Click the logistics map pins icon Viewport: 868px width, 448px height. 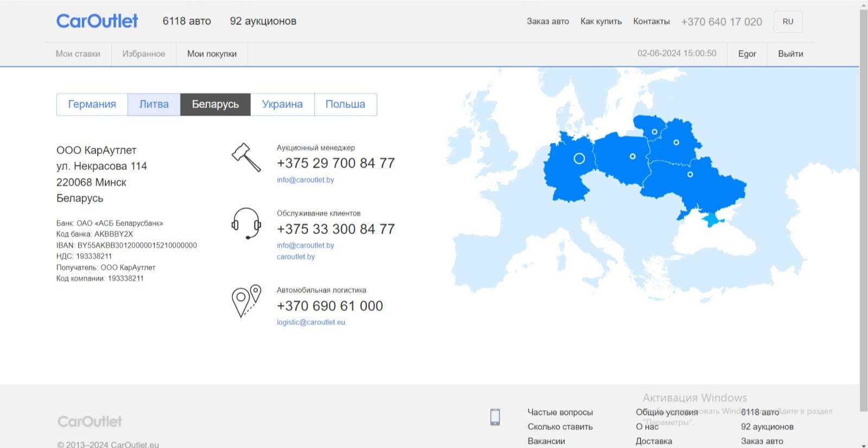coord(246,302)
